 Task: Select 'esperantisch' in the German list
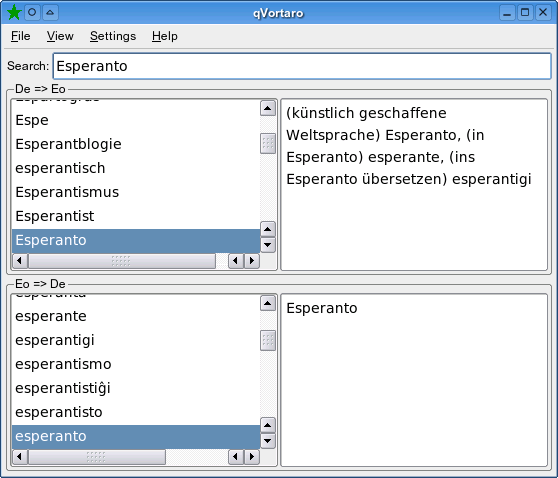coord(136,168)
